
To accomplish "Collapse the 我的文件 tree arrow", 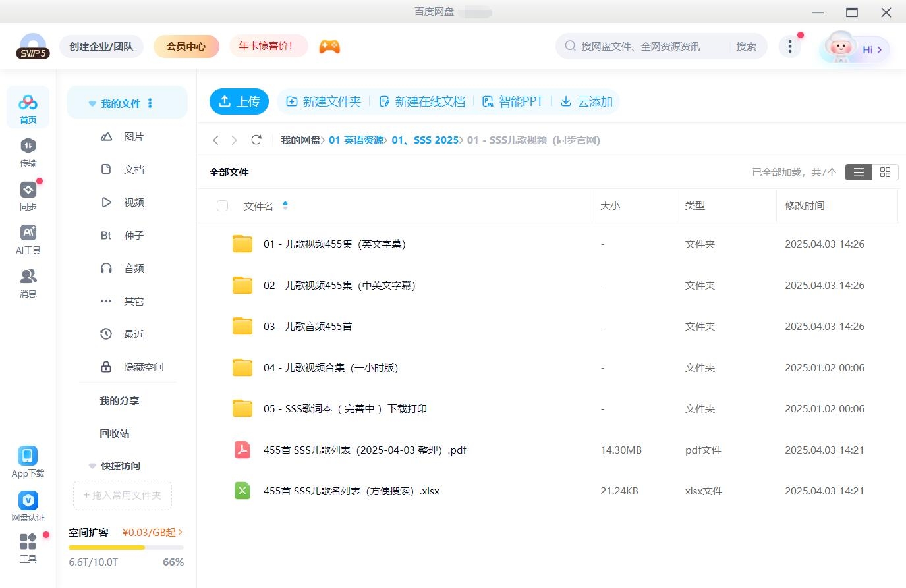I will tap(92, 104).
